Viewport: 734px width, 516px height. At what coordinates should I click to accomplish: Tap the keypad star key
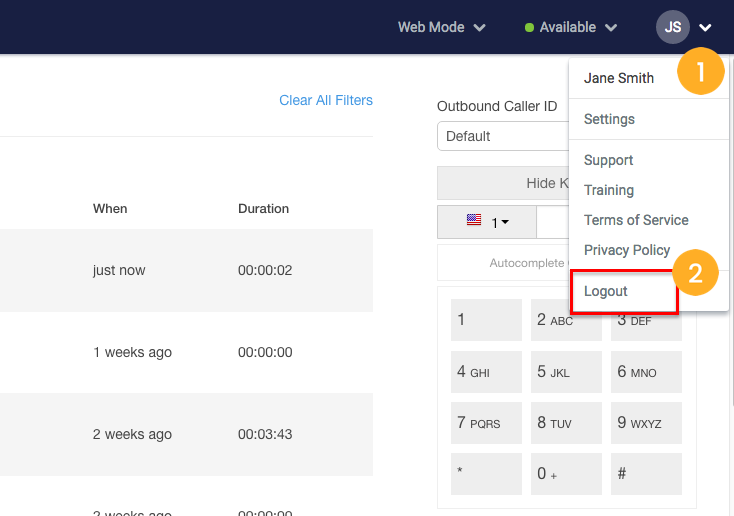(486, 474)
